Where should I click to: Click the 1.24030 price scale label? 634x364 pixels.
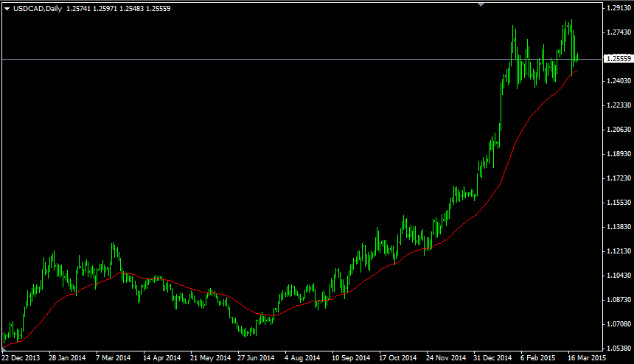point(619,81)
